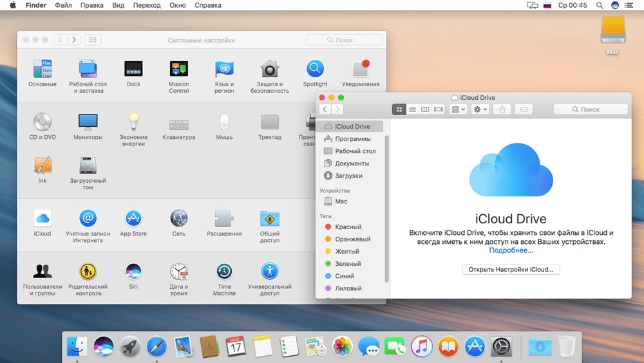Open the Spotlight preferences pane
Image resolution: width=644 pixels, height=363 pixels.
coord(315,73)
